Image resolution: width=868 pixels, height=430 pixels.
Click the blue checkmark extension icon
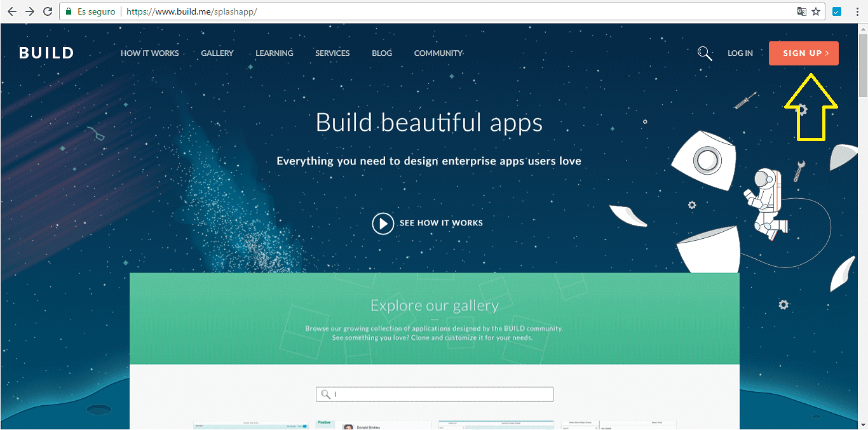pyautogui.click(x=837, y=11)
